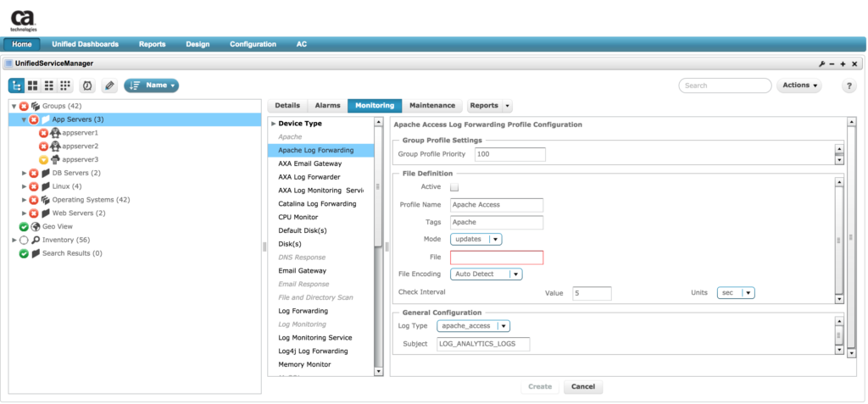This screenshot has width=868, height=404.
Task: Expand the DB Servers group
Action: pyautogui.click(x=24, y=173)
